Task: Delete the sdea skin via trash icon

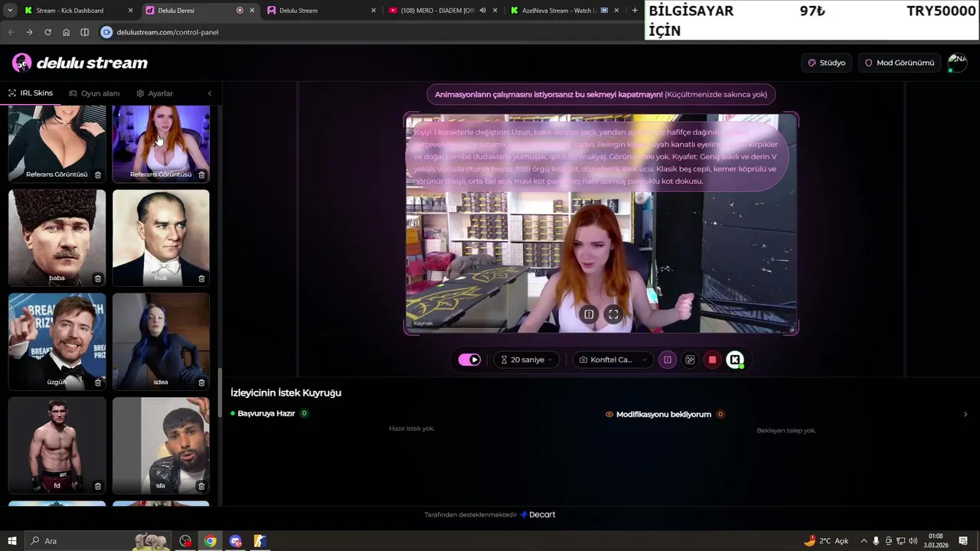Action: (x=201, y=382)
